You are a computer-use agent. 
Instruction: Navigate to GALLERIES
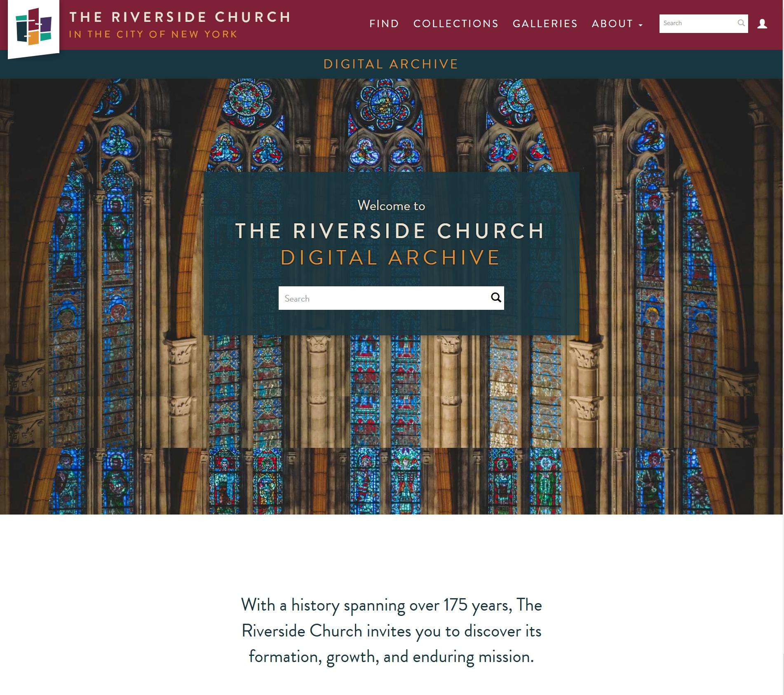point(545,24)
